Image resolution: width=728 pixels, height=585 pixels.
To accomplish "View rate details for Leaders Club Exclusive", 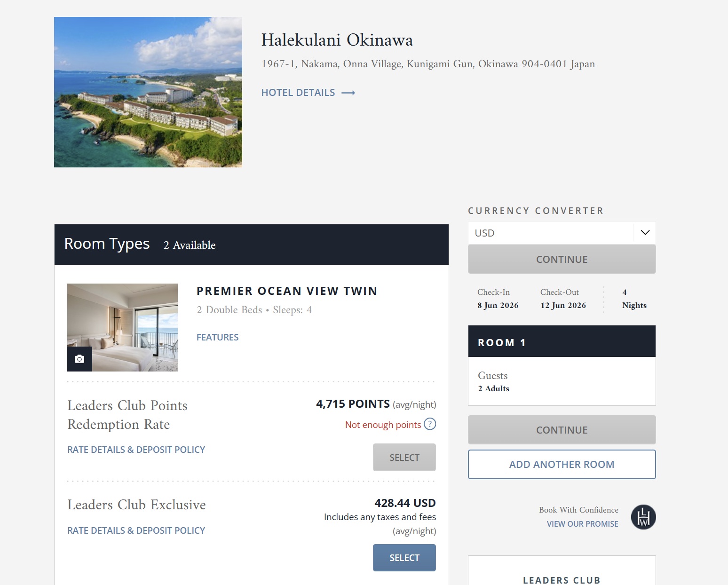I will 136,530.
